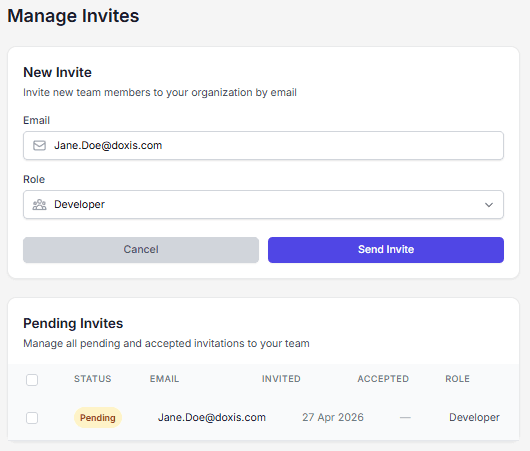Click the envelope icon in Email field
The width and height of the screenshot is (530, 451).
tap(39, 145)
